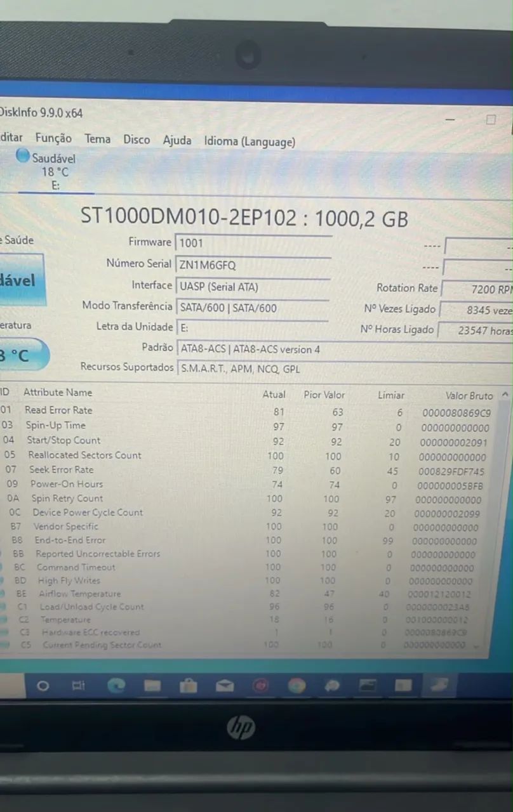Select the Airflow Temperature row

tap(243, 594)
